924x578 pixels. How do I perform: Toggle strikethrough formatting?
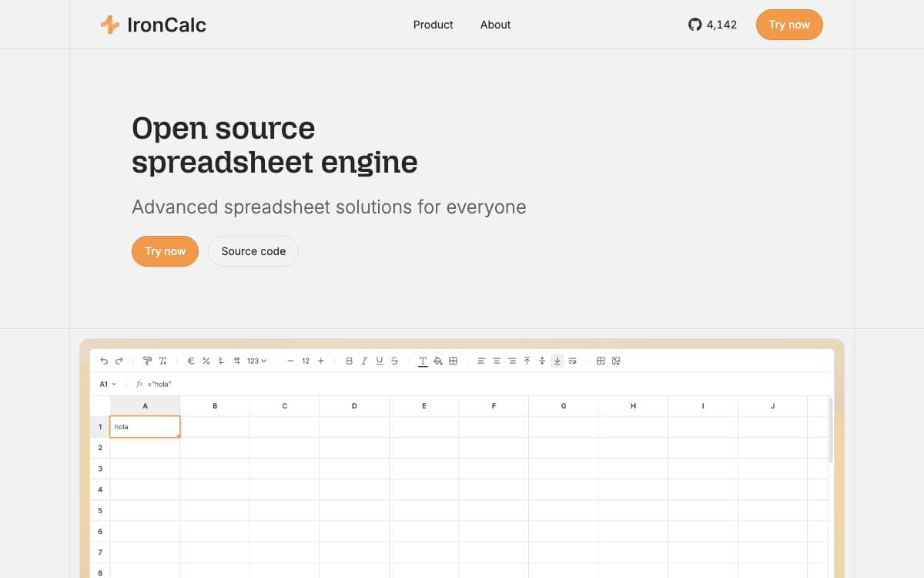(x=394, y=361)
